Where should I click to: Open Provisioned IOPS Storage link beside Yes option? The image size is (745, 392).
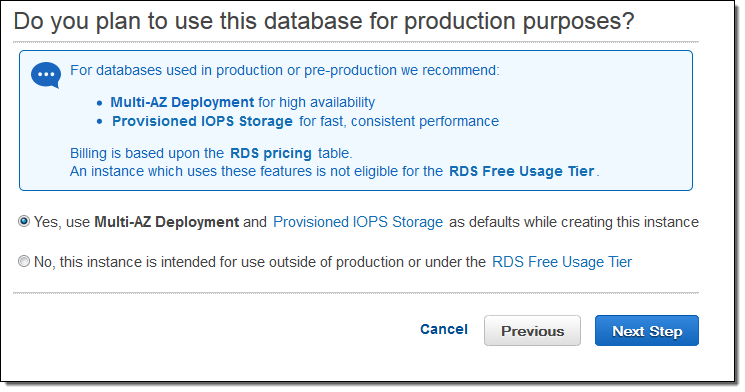[358, 222]
